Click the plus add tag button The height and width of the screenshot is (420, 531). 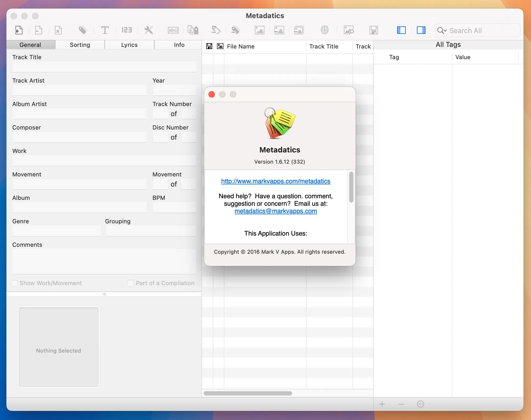pyautogui.click(x=382, y=404)
